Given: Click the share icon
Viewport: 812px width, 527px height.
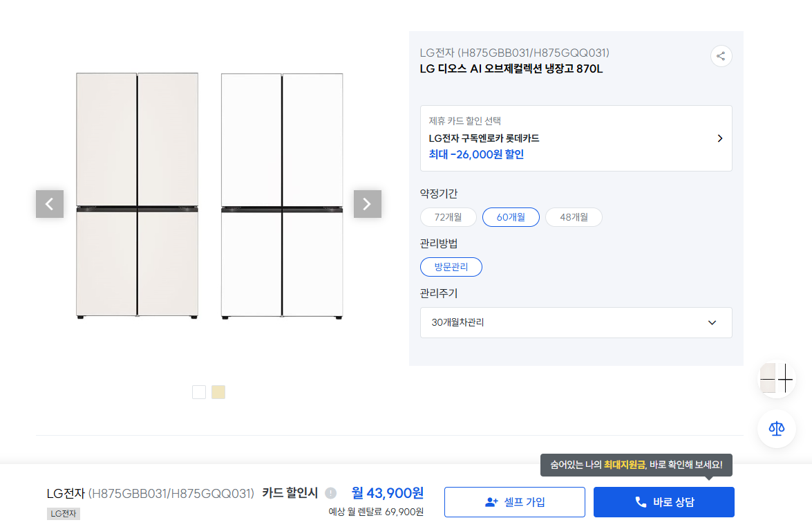Looking at the screenshot, I should [x=721, y=56].
